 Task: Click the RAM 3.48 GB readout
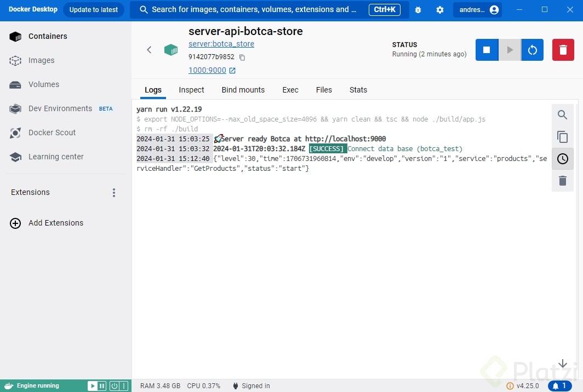[x=160, y=386]
